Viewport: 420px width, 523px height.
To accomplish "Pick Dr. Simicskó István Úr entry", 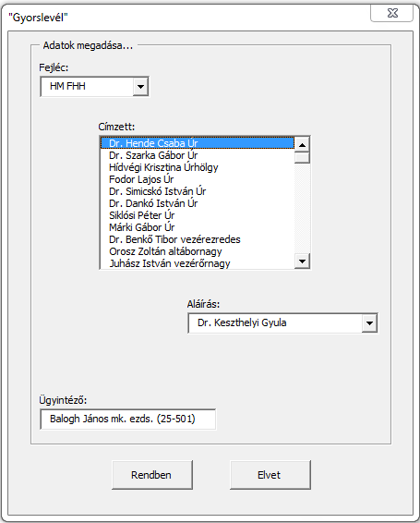I will click(198, 191).
